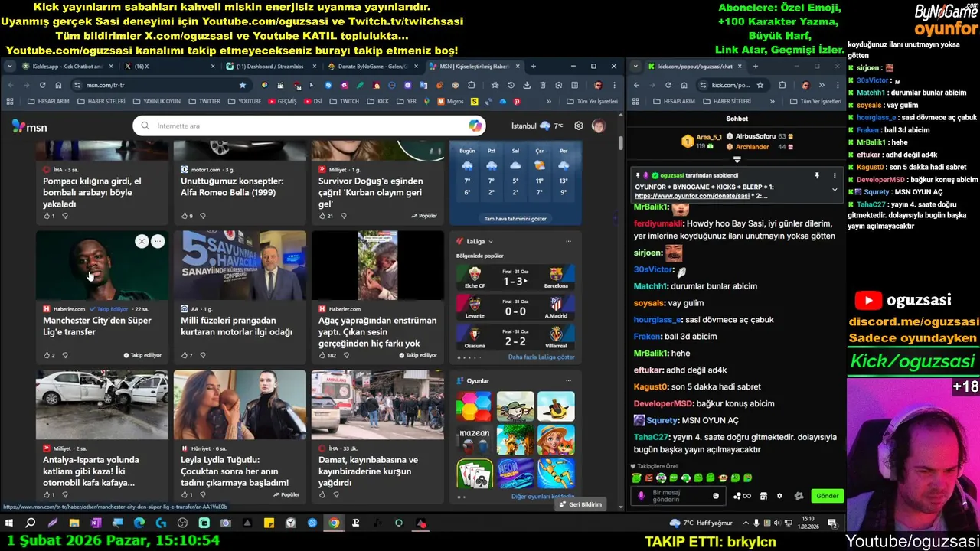Open Windows taskbar search
This screenshot has height=551, width=980.
(31, 523)
